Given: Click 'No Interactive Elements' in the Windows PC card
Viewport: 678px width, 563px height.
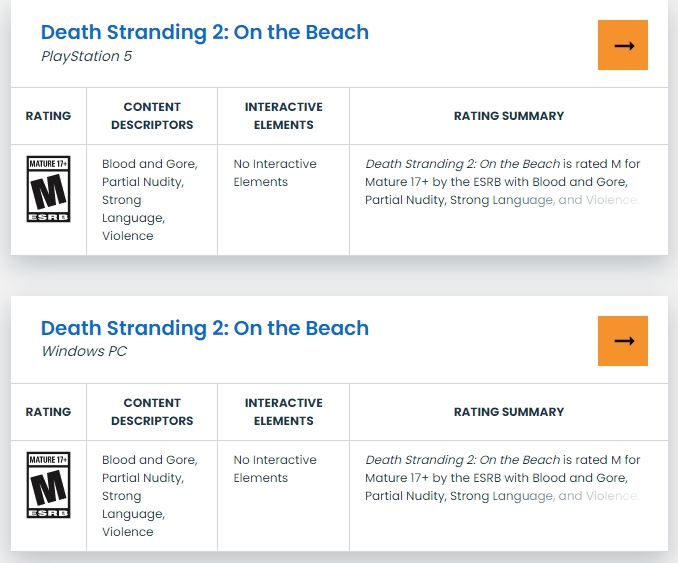Looking at the screenshot, I should tap(275, 469).
